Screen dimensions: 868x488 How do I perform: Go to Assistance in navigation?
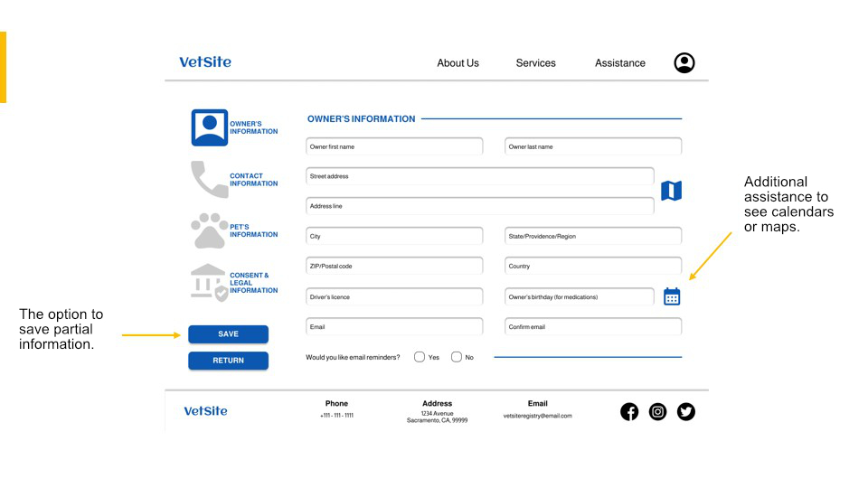(x=620, y=63)
